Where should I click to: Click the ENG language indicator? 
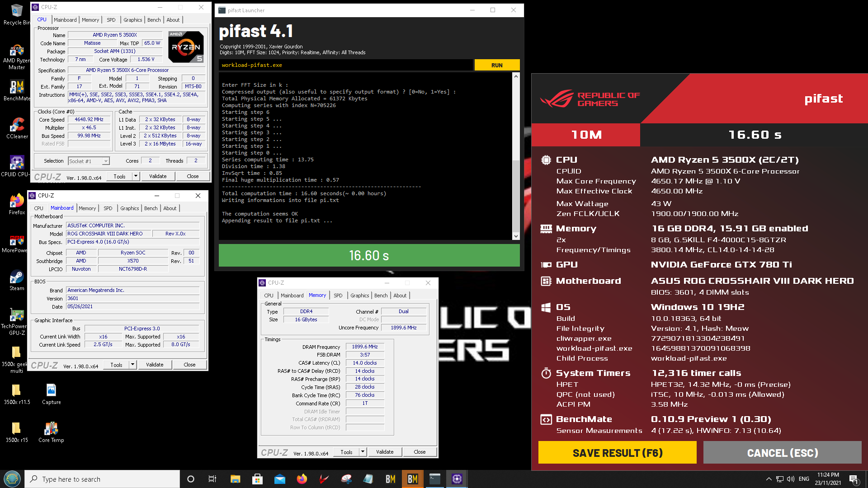click(804, 479)
